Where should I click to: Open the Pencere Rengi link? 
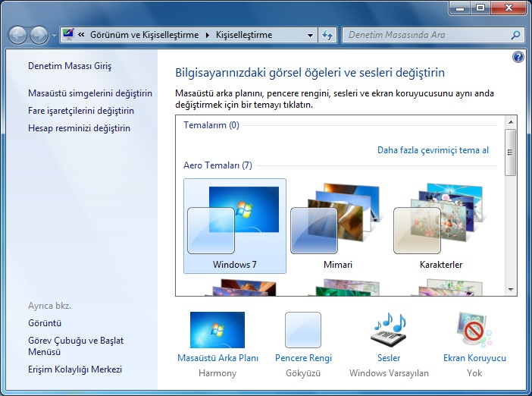pos(303,358)
